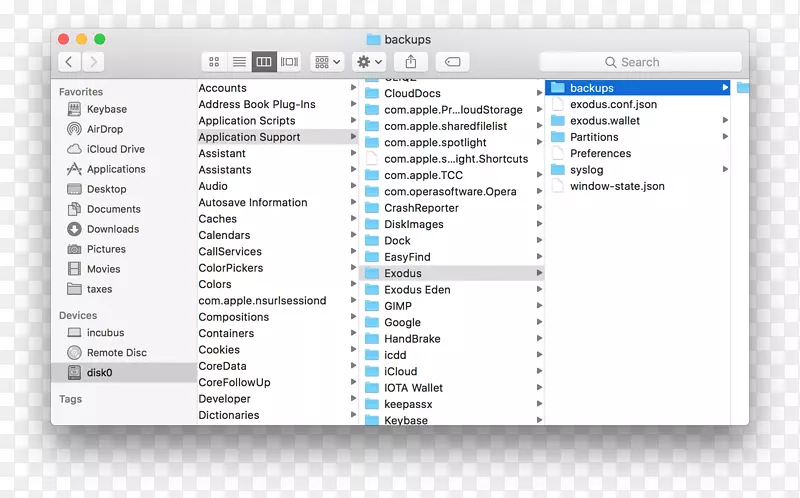The width and height of the screenshot is (800, 498).
Task: Select com.apple.nsurlsessiond row
Action: 278,301
